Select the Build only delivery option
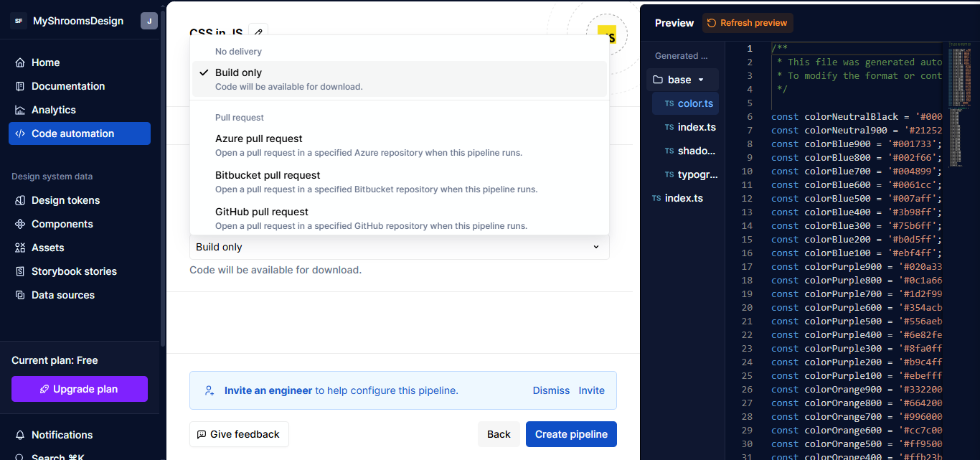 pyautogui.click(x=237, y=72)
